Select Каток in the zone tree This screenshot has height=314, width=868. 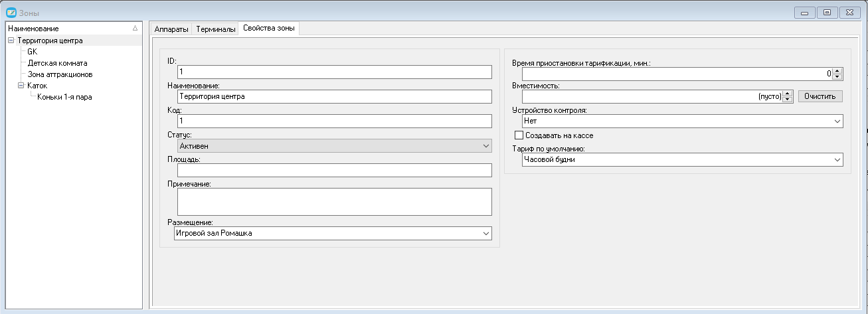coord(37,86)
